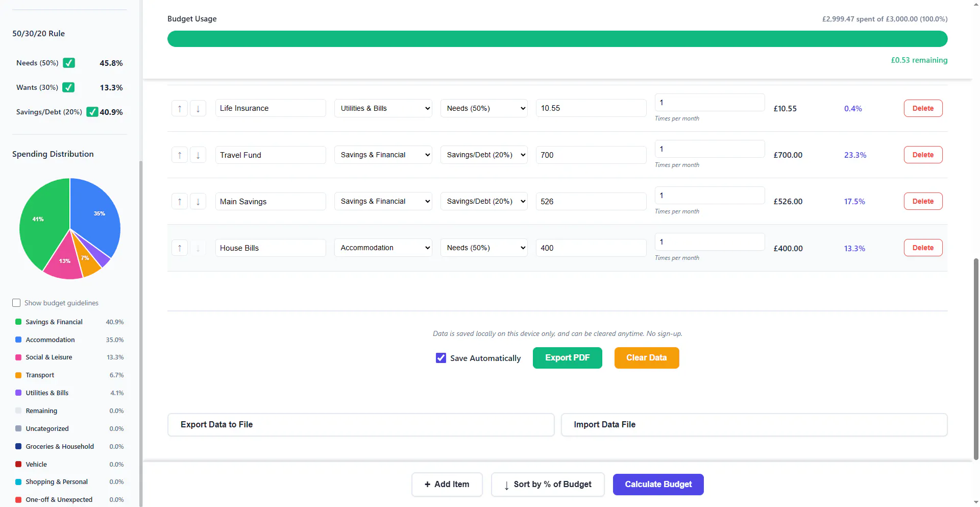This screenshot has height=507, width=980.
Task: Move Travel Fund row up
Action: [x=180, y=155]
